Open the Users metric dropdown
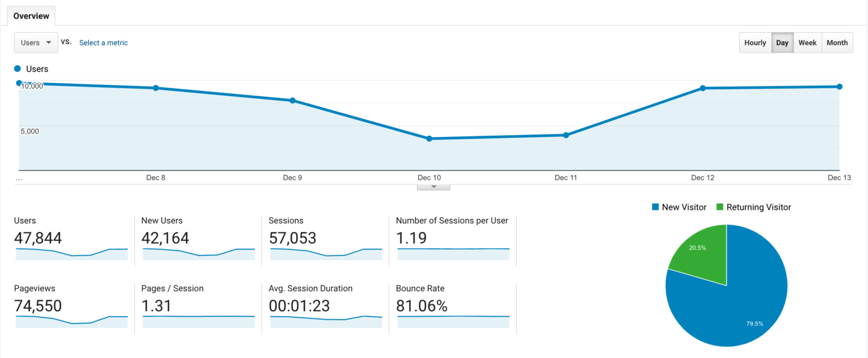The height and width of the screenshot is (358, 868). click(36, 43)
